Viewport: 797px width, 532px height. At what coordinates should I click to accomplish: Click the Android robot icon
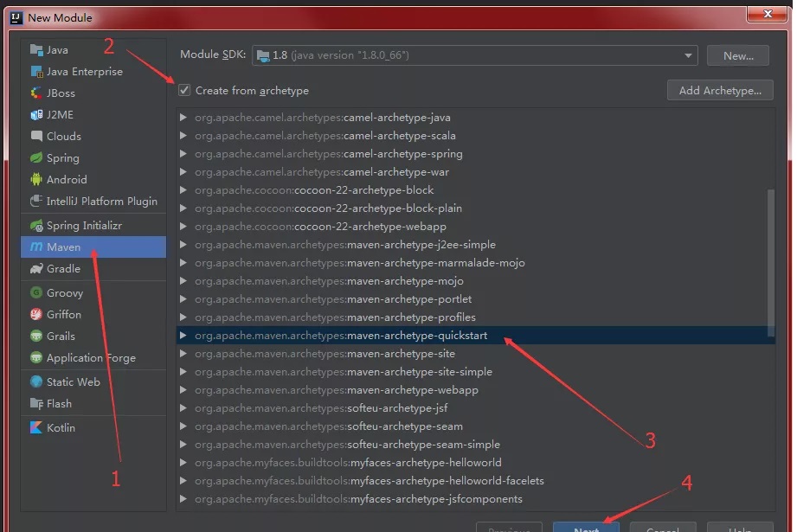coord(36,179)
